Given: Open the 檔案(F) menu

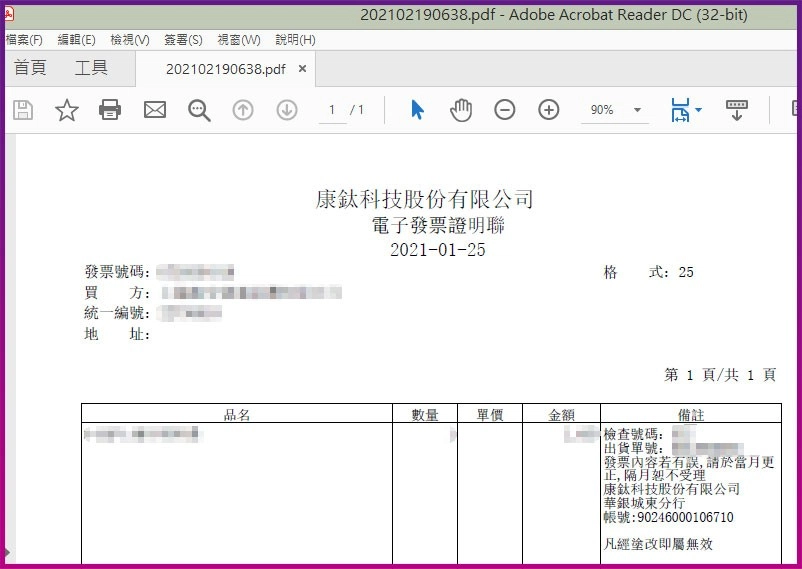Looking at the screenshot, I should point(24,40).
